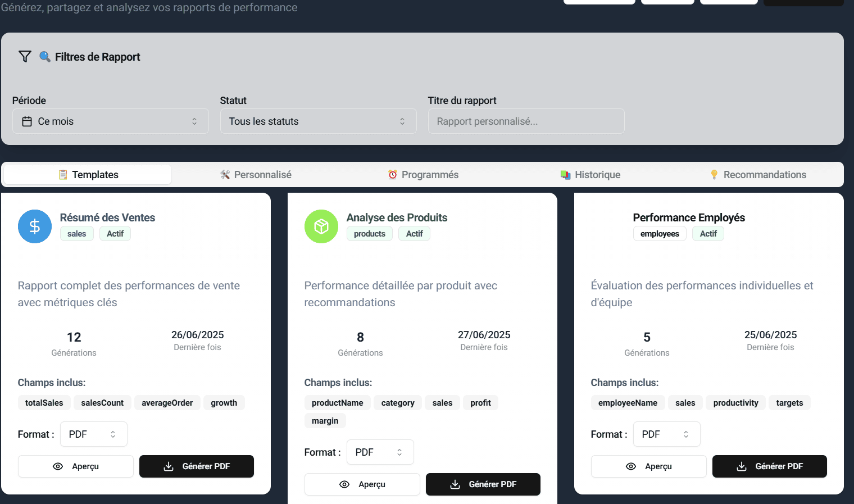Open the Statut dropdown showing Tous les statuts
The image size is (854, 504).
point(319,121)
